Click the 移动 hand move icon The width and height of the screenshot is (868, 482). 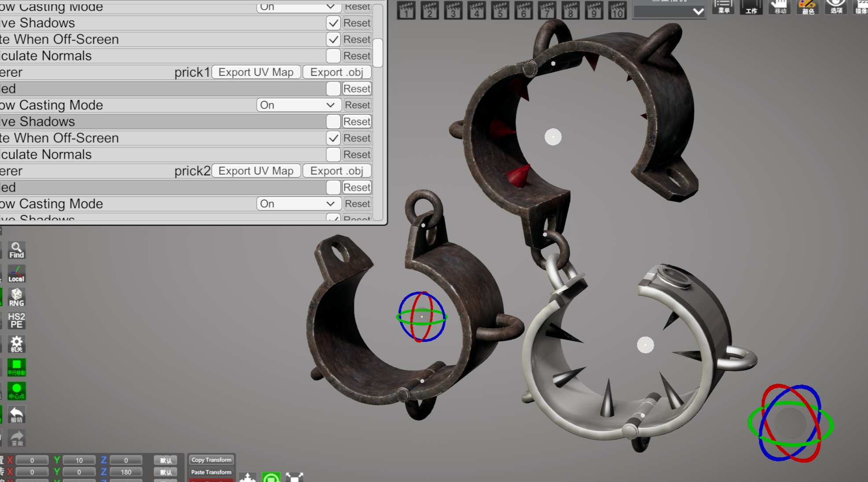coord(780,7)
